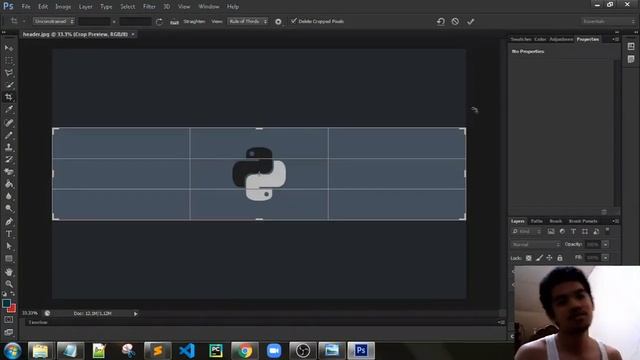Select the History Brush tool
640x360 pixels.
click(x=9, y=160)
